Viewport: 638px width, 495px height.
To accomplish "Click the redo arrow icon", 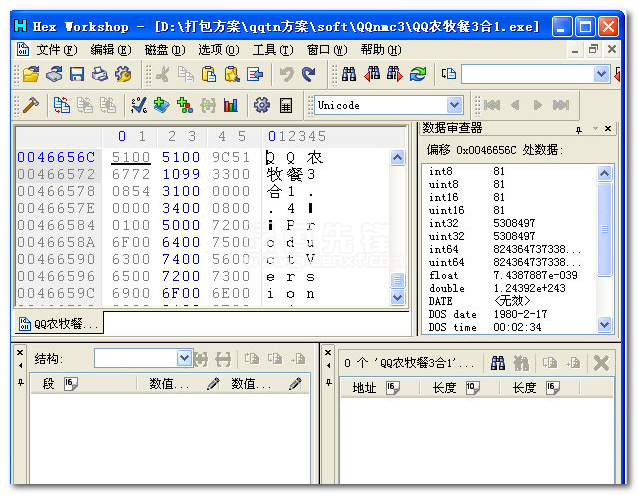I will pyautogui.click(x=309, y=74).
